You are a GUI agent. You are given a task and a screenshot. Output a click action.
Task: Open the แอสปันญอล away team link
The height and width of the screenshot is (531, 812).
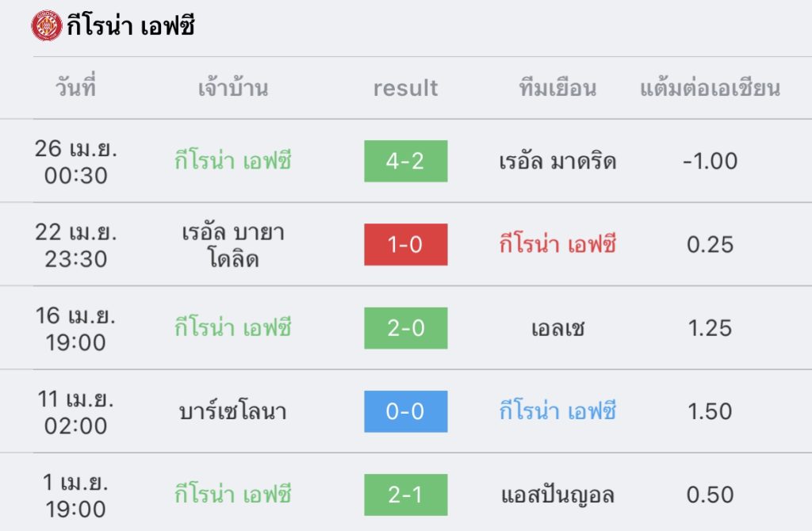click(557, 495)
